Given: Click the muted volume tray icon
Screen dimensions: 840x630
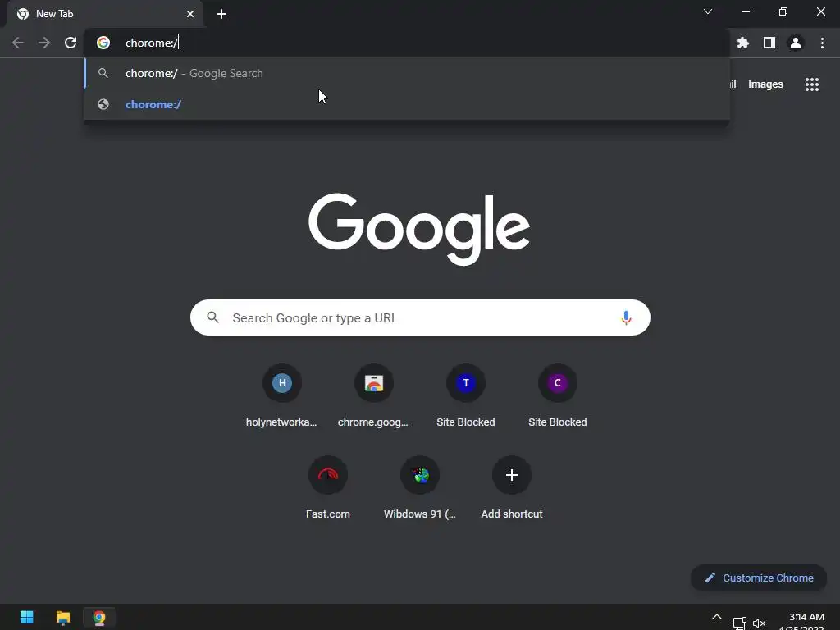Looking at the screenshot, I should [x=759, y=623].
